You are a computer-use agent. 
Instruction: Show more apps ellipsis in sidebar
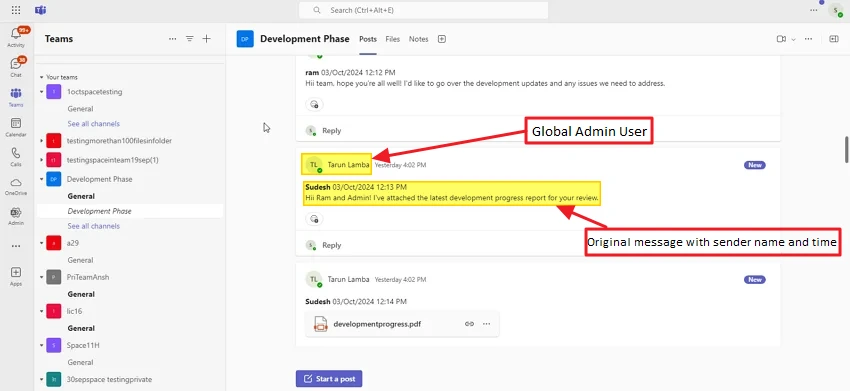[x=16, y=246]
